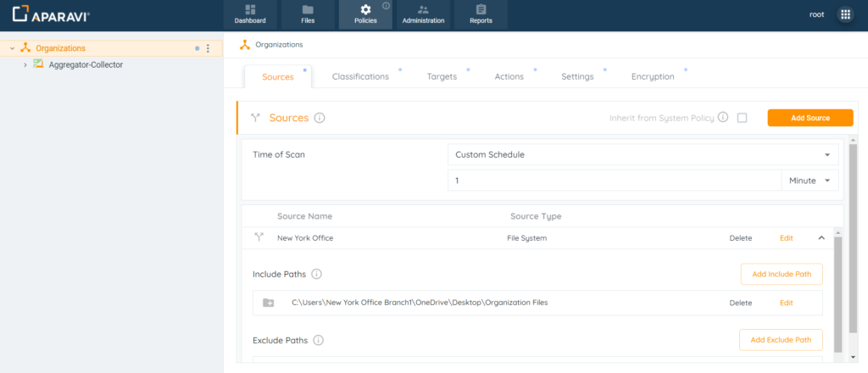
Task: Click the inner scrollbar up arrow
Action: click(838, 232)
